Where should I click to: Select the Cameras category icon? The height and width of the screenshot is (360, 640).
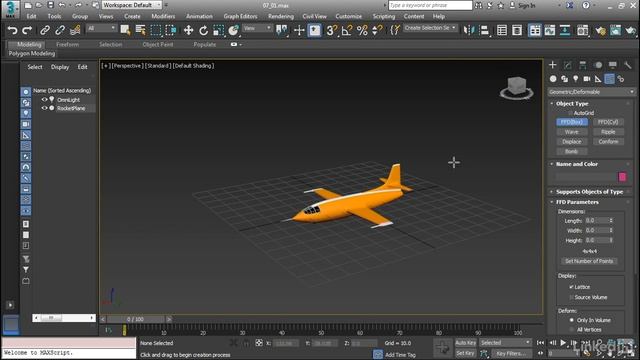pyautogui.click(x=587, y=79)
